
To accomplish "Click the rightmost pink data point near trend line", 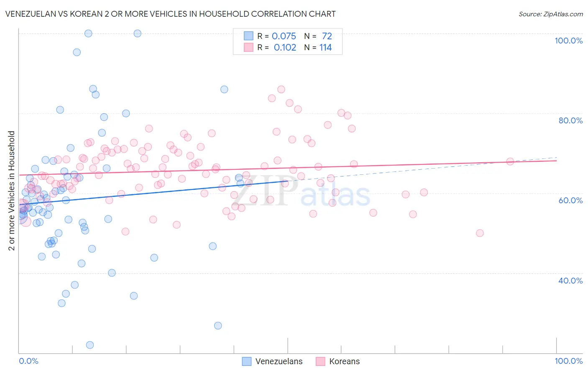I will click(510, 161).
